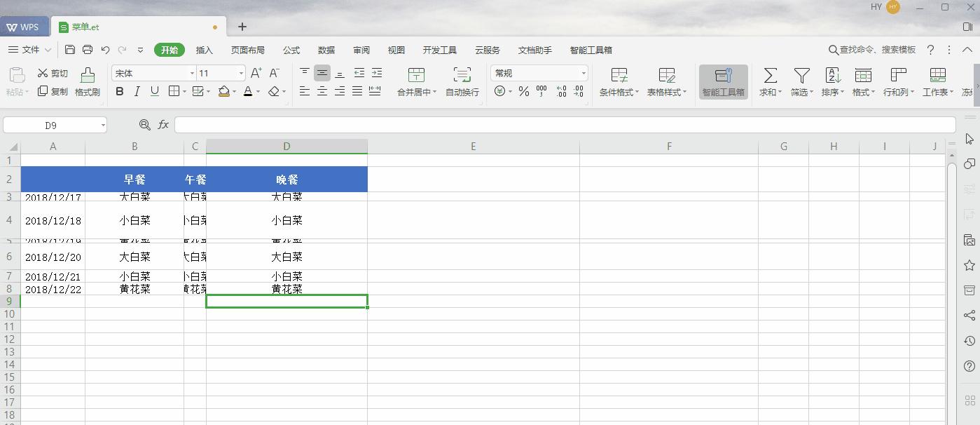
Task: Toggle bold formatting on selection
Action: 119,91
